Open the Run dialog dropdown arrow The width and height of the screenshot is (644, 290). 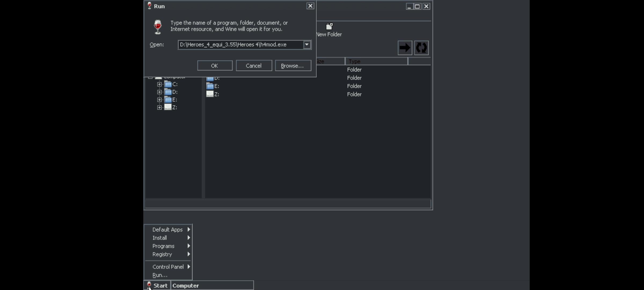[307, 45]
